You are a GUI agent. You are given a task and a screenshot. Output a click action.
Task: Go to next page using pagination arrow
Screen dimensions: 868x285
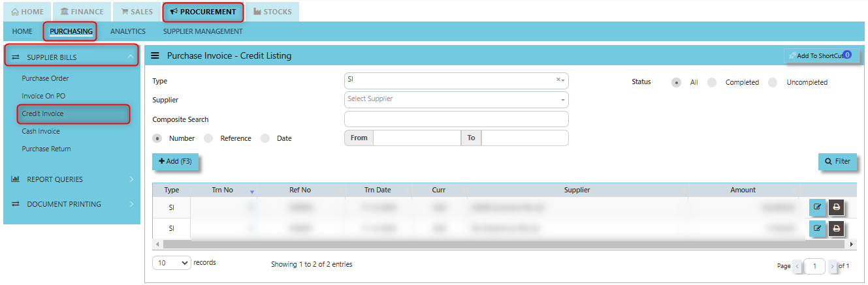(x=832, y=266)
